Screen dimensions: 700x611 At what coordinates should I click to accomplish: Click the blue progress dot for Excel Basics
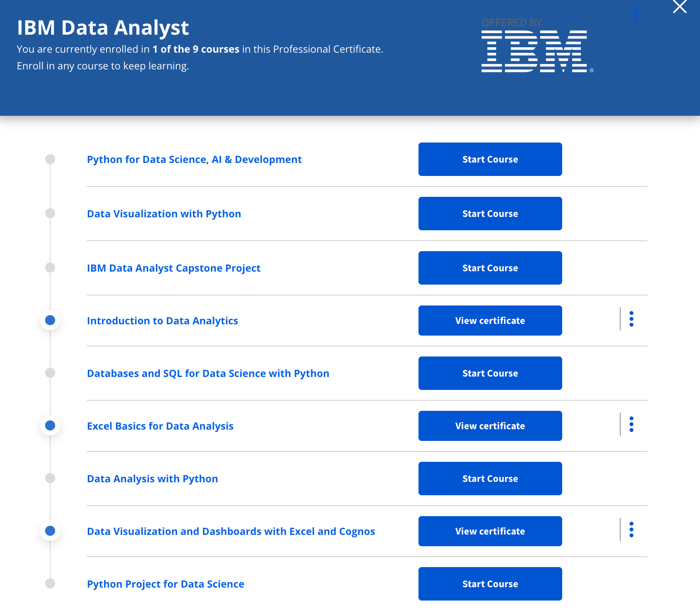(50, 425)
